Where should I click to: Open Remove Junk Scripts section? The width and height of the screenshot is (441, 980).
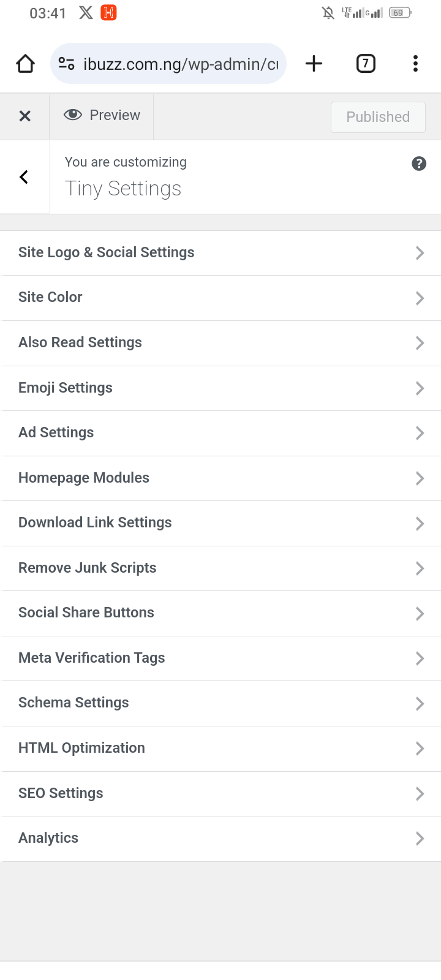[x=221, y=568]
